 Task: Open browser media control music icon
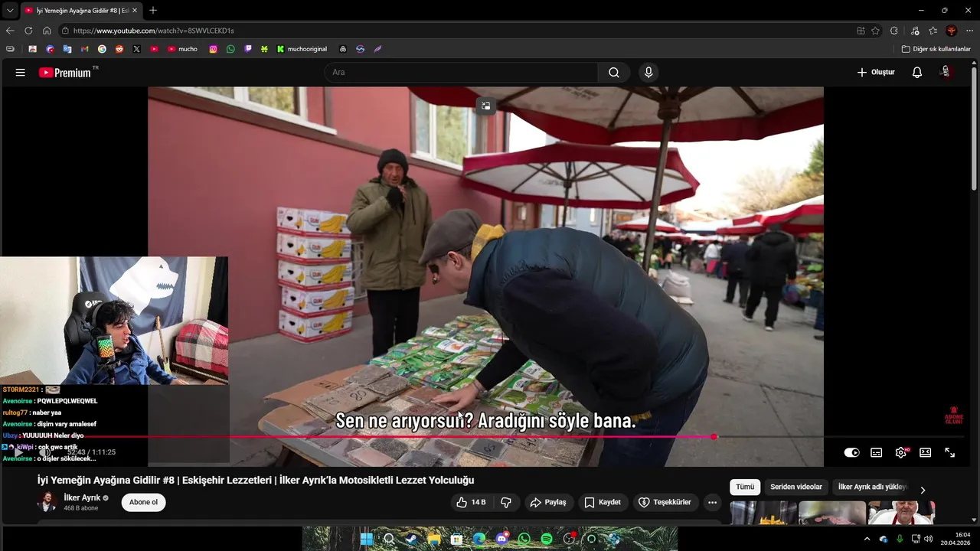pyautogui.click(x=914, y=31)
